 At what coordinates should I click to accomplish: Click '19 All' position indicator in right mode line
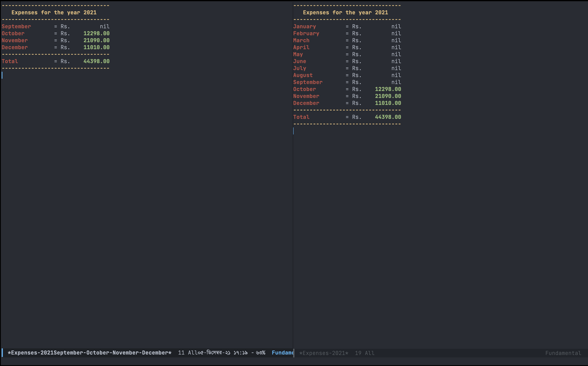pyautogui.click(x=365, y=353)
